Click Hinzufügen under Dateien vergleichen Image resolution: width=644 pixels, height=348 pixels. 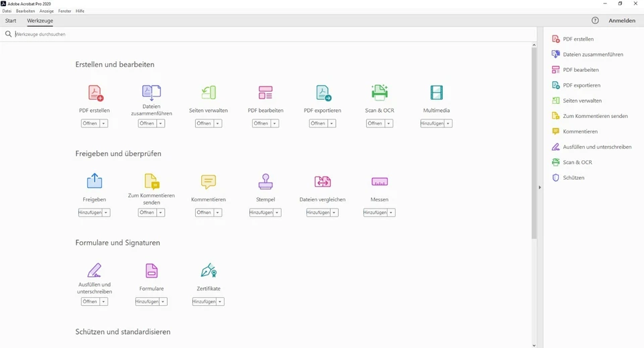tap(318, 213)
